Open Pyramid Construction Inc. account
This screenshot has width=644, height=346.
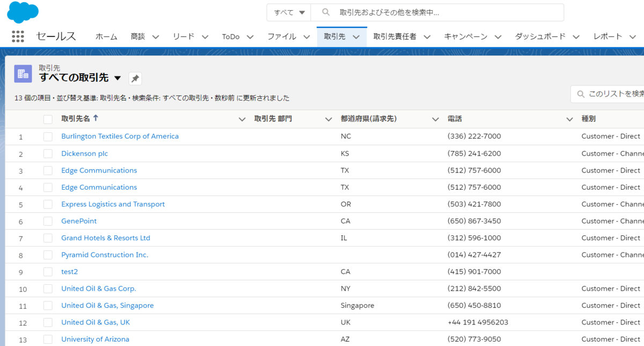(105, 255)
